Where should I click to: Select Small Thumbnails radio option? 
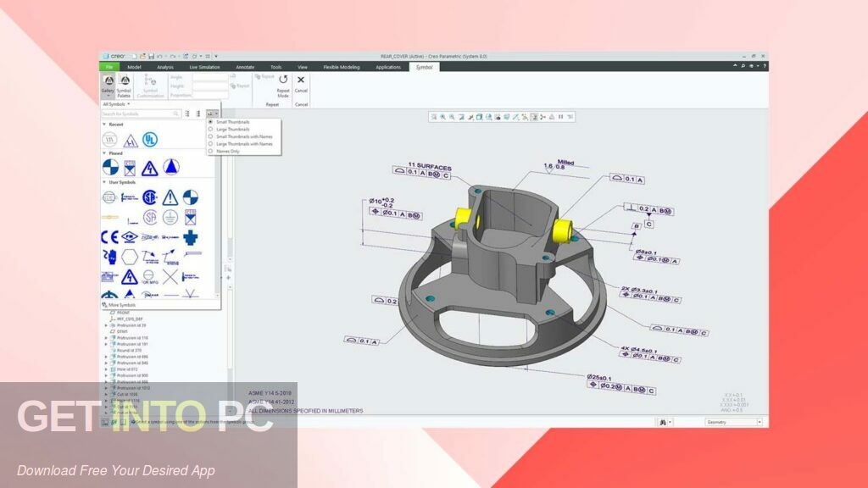pyautogui.click(x=210, y=122)
